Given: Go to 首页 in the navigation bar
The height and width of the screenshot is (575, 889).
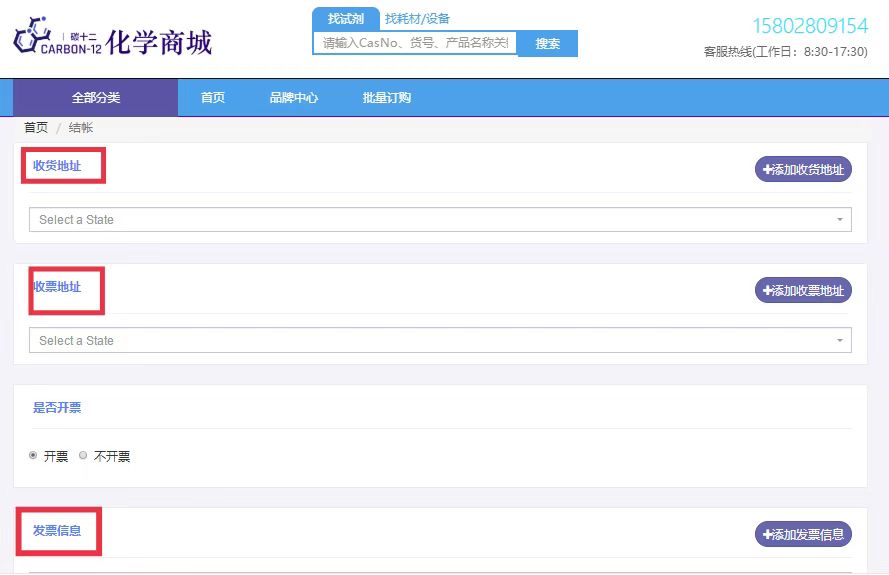Looking at the screenshot, I should click(213, 98).
